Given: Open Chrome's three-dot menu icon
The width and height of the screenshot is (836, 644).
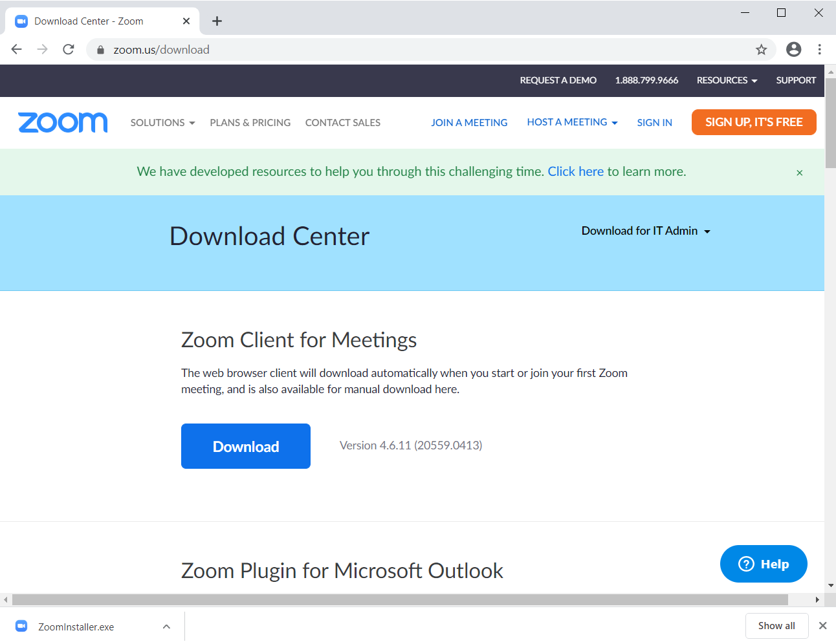Looking at the screenshot, I should coord(820,49).
